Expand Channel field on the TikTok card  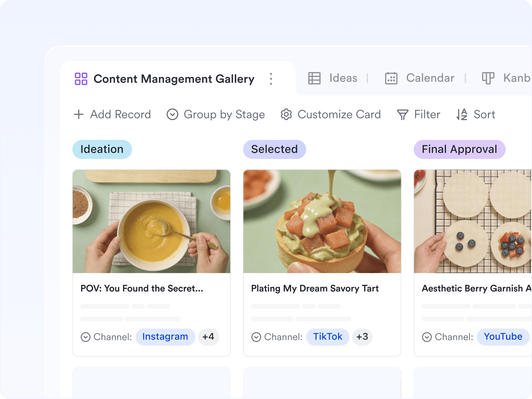(x=256, y=337)
